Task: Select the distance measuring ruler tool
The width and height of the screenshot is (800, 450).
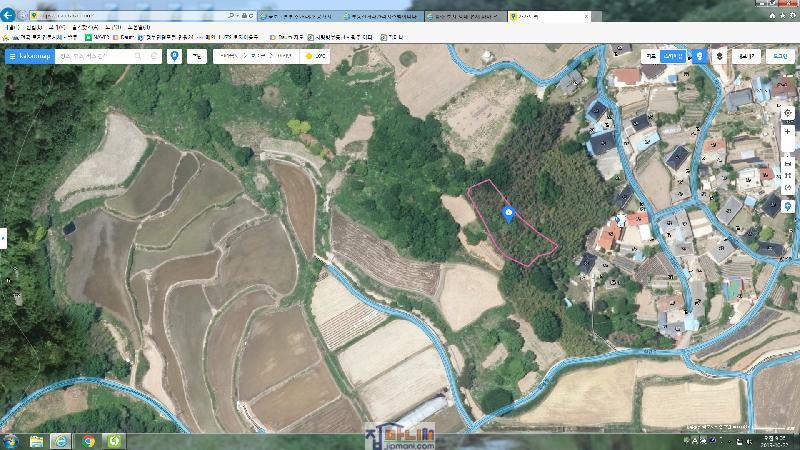Action: [789, 162]
